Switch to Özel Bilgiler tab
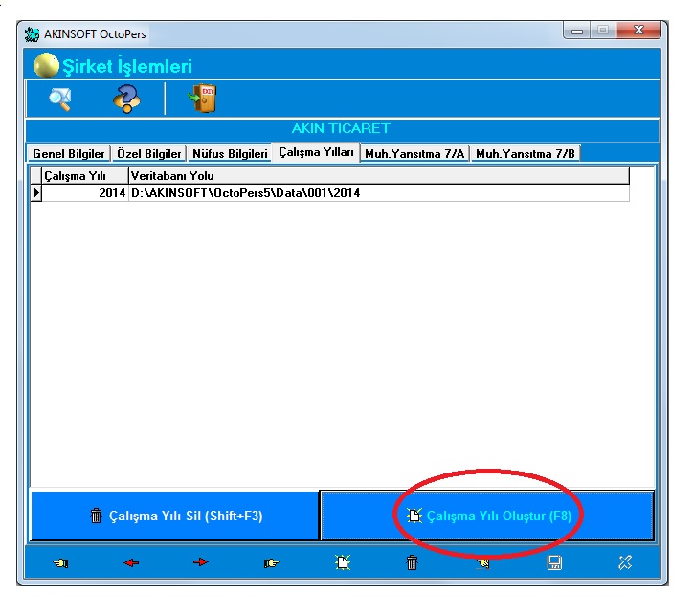This screenshot has height=616, width=694. point(149,154)
